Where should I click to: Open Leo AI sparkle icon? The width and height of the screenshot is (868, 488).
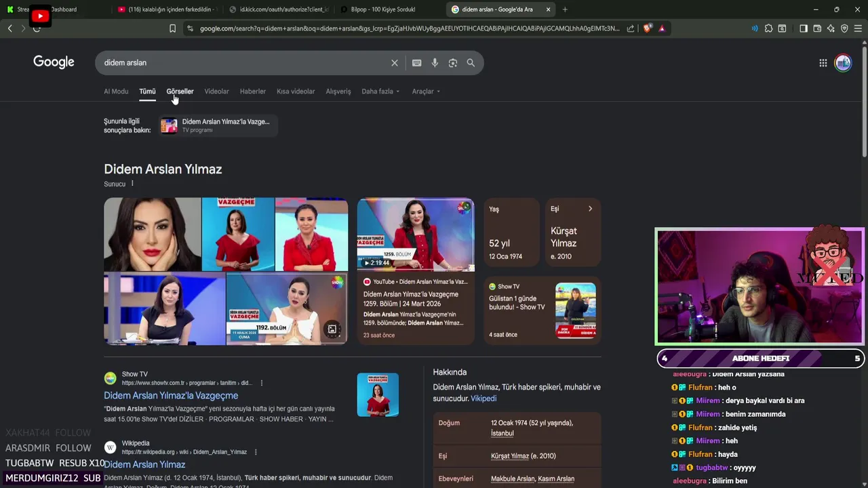(831, 28)
